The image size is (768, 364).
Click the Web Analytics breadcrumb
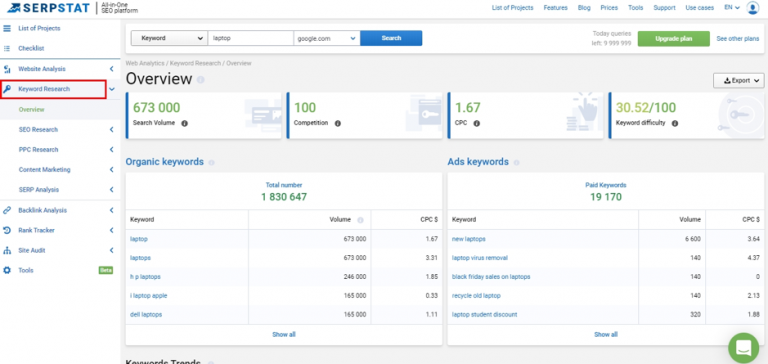145,63
